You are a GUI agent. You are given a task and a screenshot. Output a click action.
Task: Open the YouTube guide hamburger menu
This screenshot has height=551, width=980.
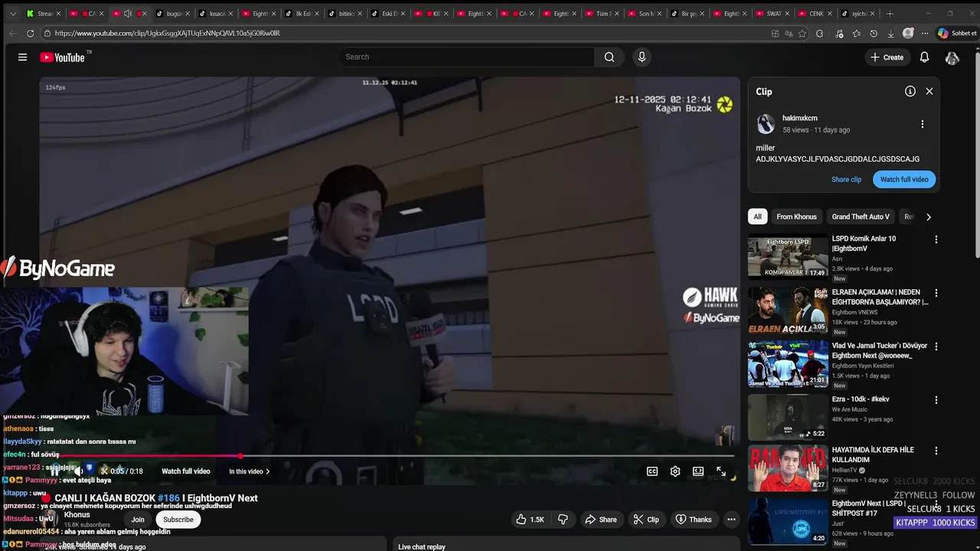(x=22, y=57)
